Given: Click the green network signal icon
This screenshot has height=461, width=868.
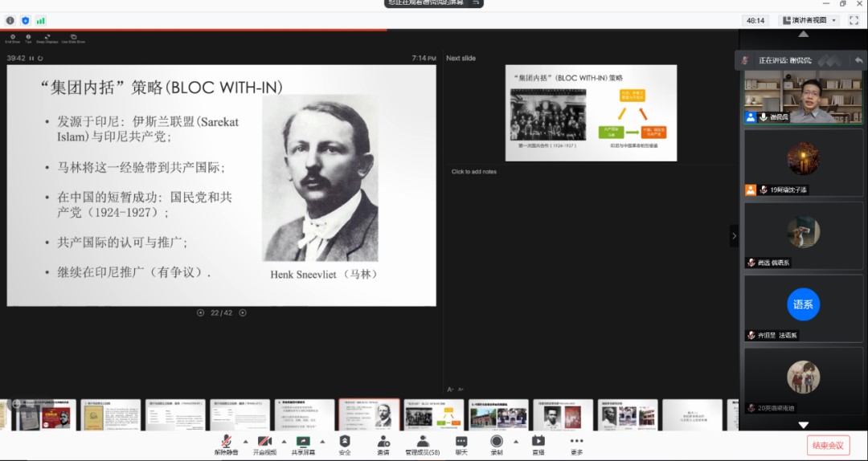Looking at the screenshot, I should pyautogui.click(x=40, y=20).
